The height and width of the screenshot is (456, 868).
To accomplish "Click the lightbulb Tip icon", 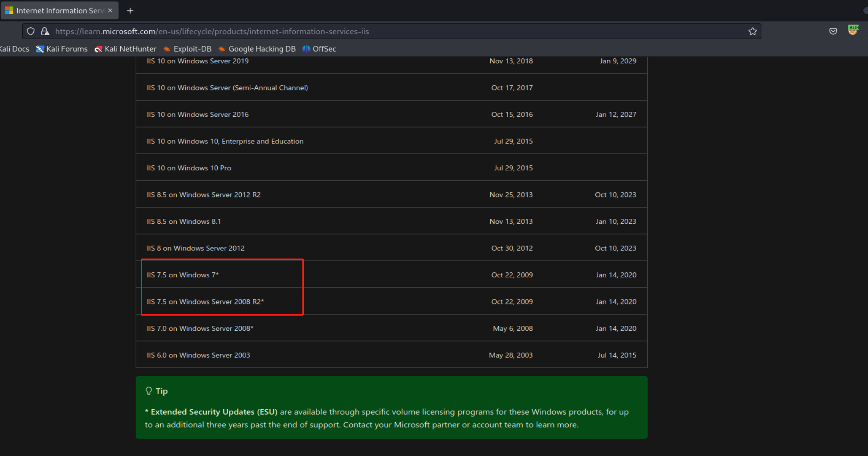I will 149,391.
